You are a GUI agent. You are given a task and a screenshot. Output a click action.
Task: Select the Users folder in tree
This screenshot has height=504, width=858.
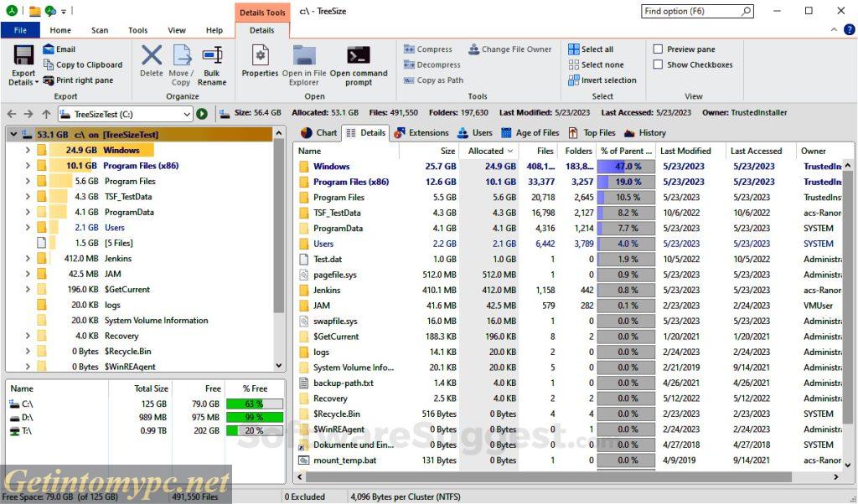point(114,228)
